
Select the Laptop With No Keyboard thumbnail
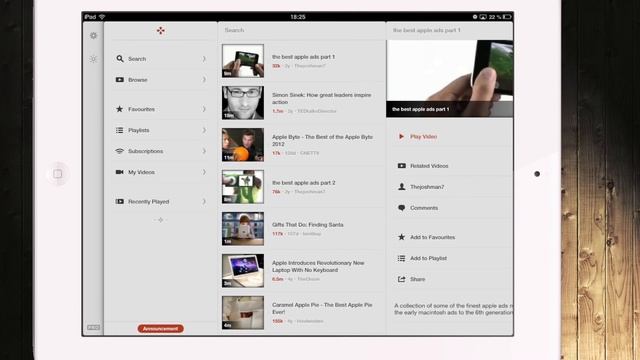point(243,271)
